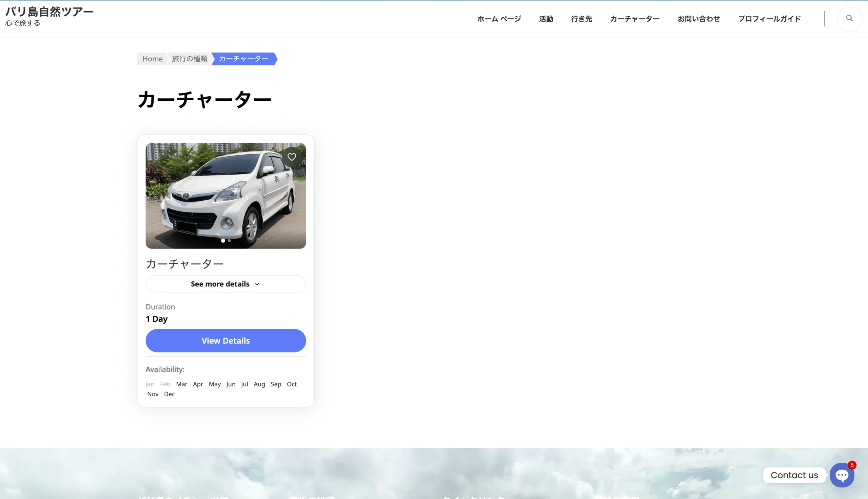
Task: Open the 活動 navigation menu
Action: (546, 19)
